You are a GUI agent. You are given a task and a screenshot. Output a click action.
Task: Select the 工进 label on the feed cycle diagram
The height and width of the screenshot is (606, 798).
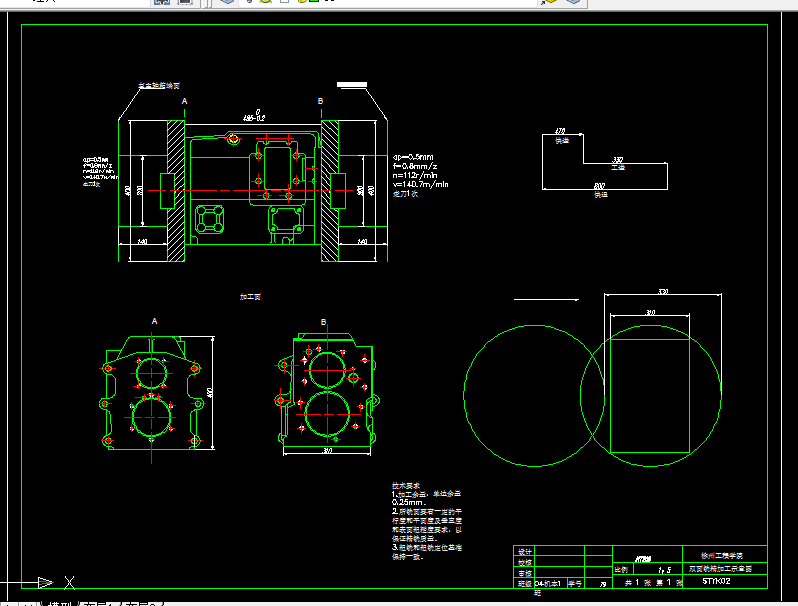point(617,167)
